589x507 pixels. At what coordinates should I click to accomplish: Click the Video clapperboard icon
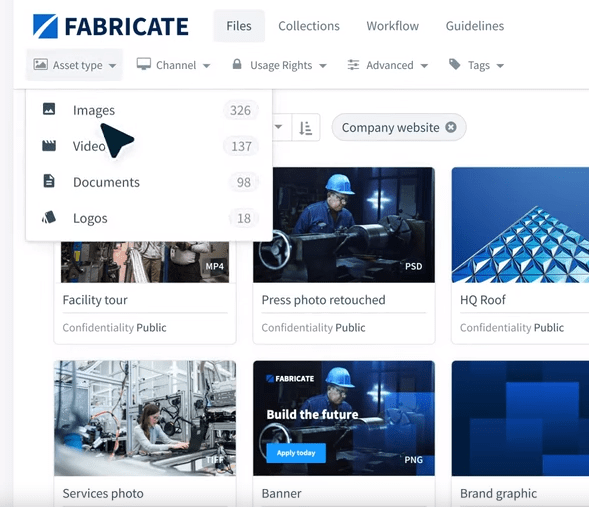pos(49,146)
